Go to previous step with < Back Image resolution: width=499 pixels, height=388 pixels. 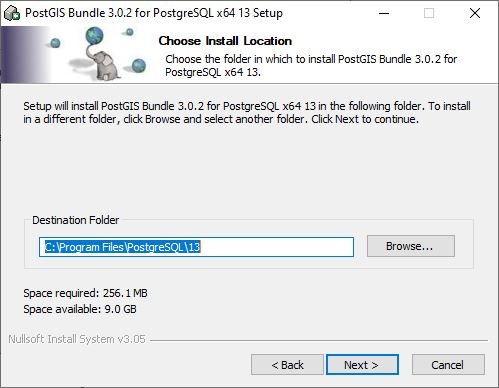[x=287, y=365]
